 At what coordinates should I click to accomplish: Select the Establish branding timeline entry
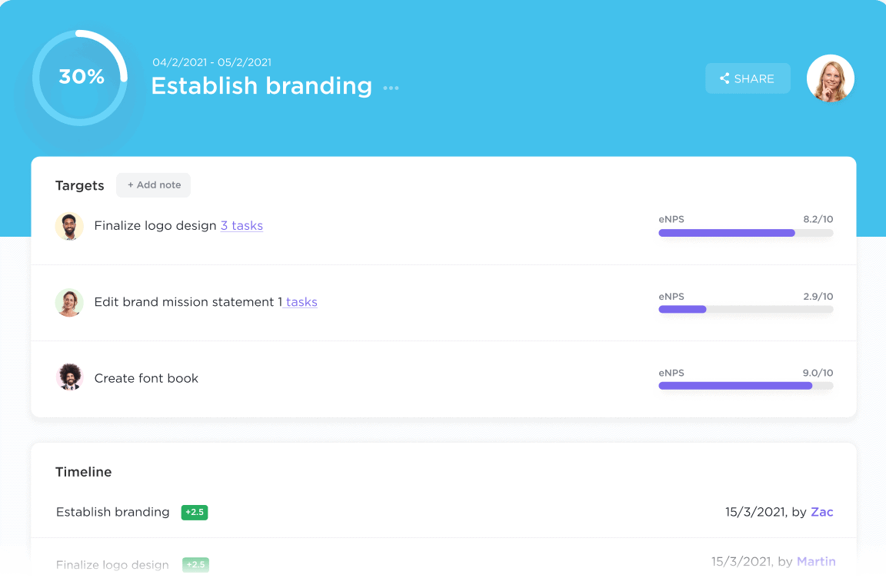pyautogui.click(x=113, y=512)
